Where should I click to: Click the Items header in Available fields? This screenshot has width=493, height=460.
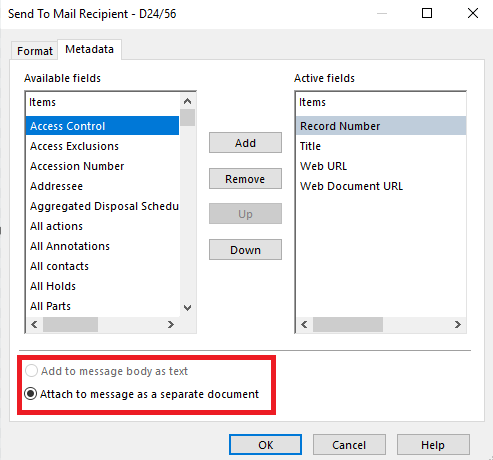pyautogui.click(x=103, y=102)
